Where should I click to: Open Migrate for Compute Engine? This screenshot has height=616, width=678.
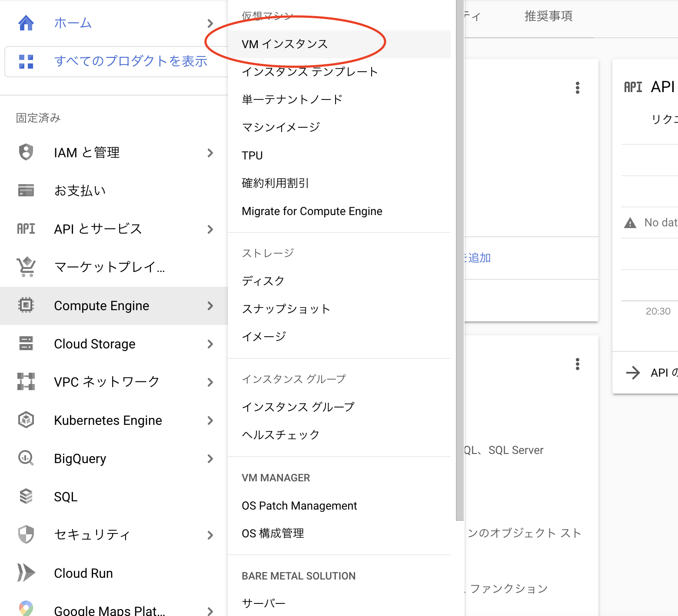click(x=339, y=211)
